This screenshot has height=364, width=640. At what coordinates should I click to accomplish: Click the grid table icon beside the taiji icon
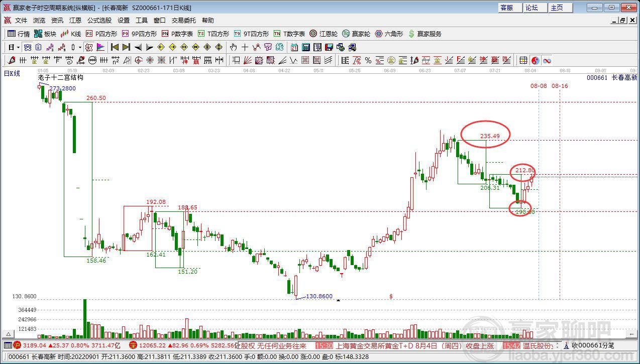click(523, 61)
